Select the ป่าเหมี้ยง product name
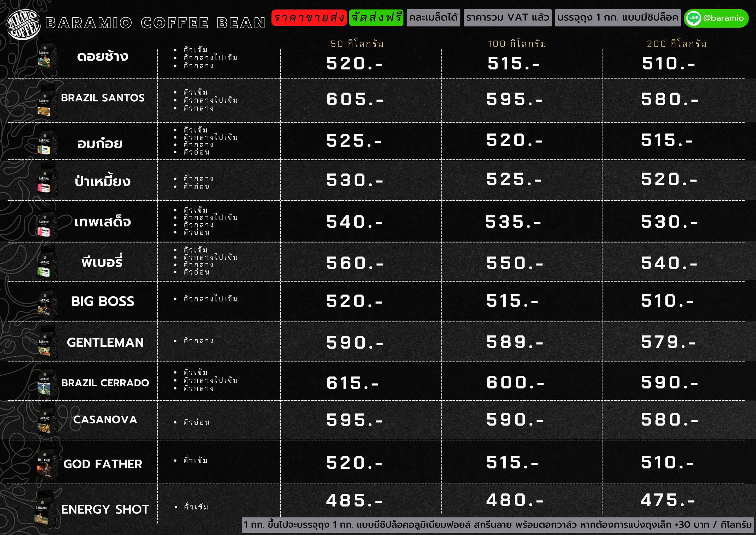The width and height of the screenshot is (756, 535). pyautogui.click(x=102, y=181)
